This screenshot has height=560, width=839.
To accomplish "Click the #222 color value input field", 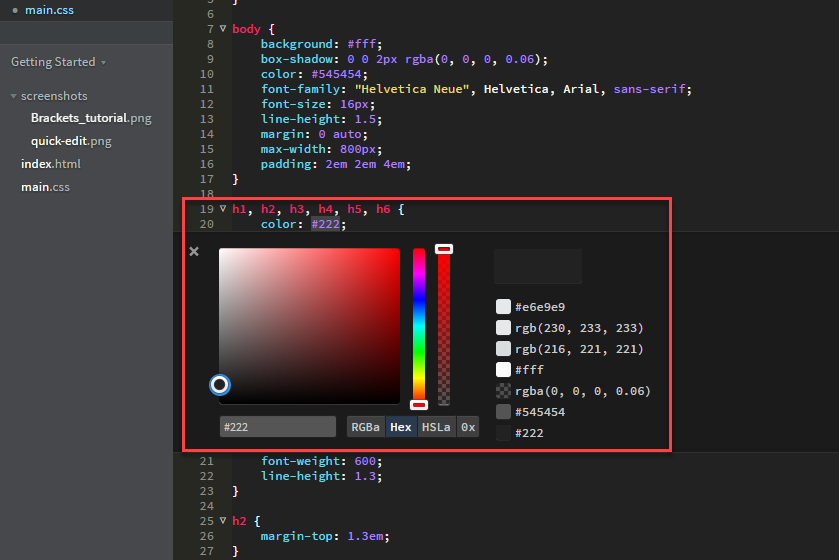I will click(x=278, y=427).
